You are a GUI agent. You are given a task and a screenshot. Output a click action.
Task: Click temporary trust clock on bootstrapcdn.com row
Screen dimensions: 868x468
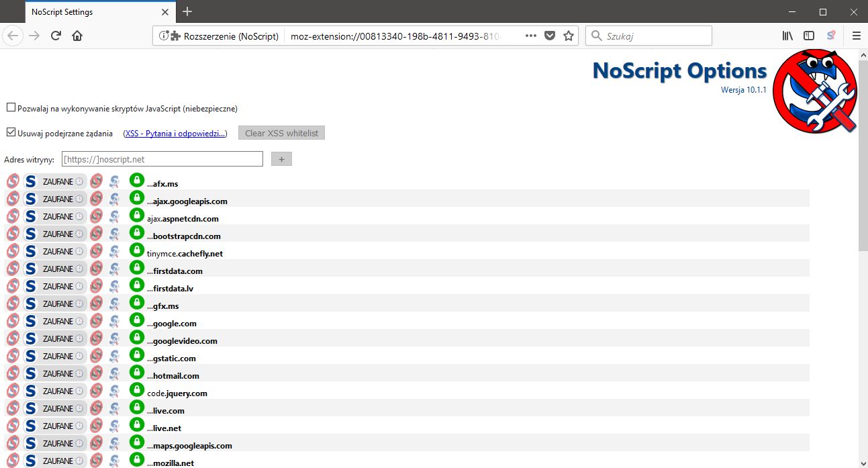click(79, 234)
